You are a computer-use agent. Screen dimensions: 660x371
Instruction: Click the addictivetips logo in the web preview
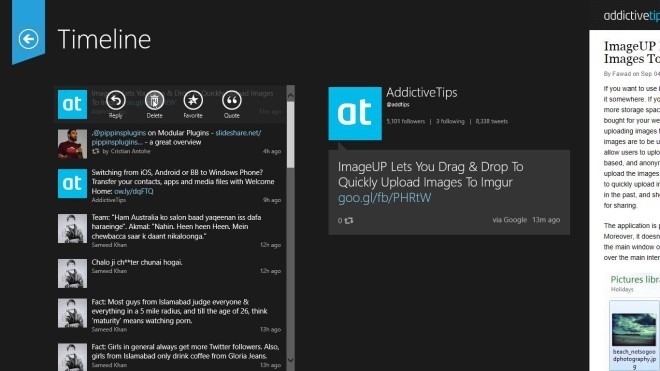(631, 16)
